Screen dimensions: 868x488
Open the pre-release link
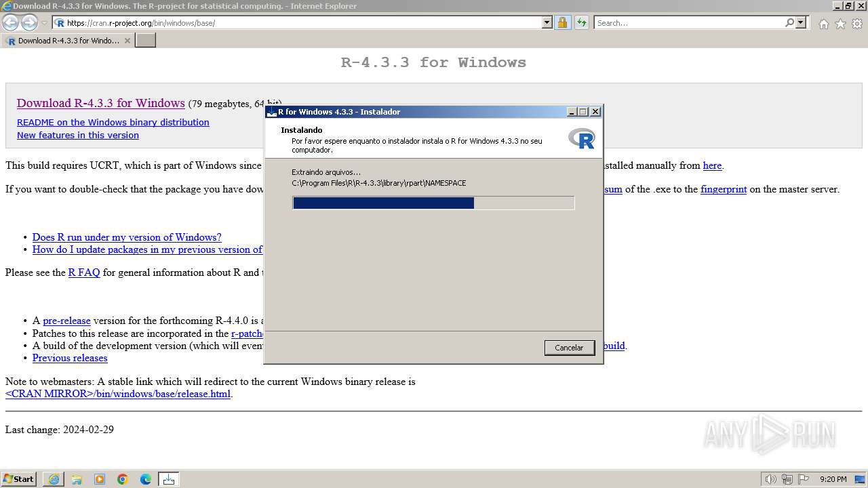click(x=66, y=321)
